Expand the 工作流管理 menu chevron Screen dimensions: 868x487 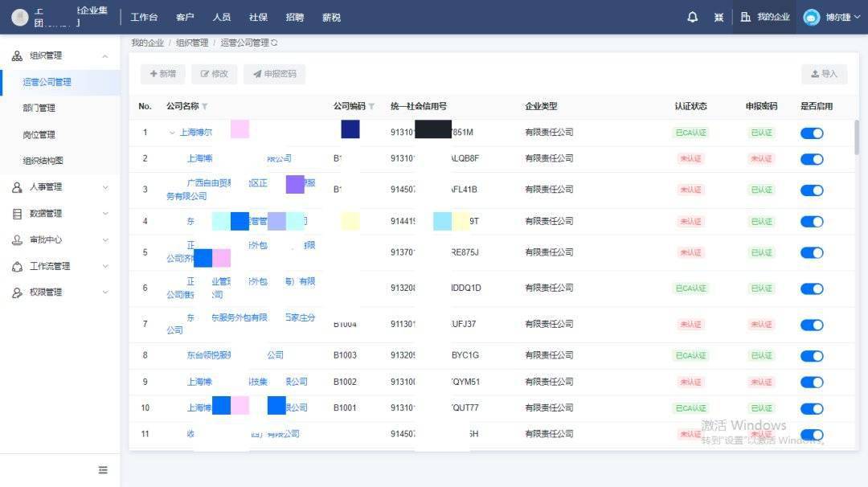coord(105,266)
